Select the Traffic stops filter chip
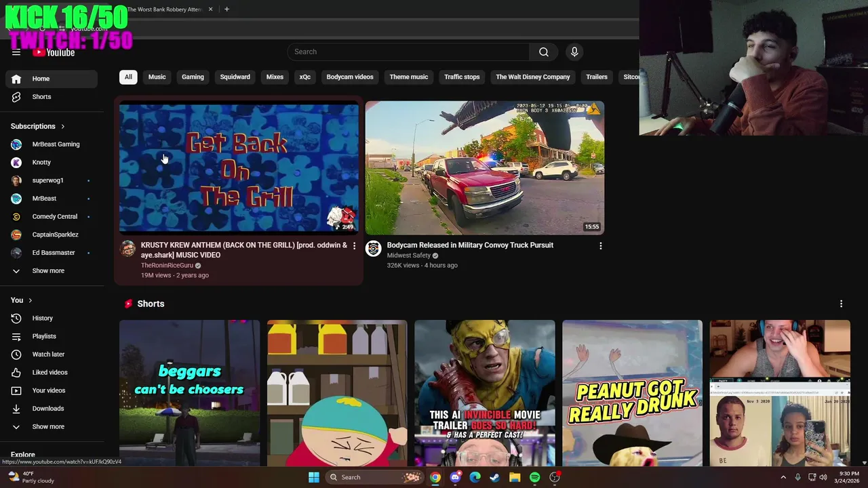 [x=462, y=77]
